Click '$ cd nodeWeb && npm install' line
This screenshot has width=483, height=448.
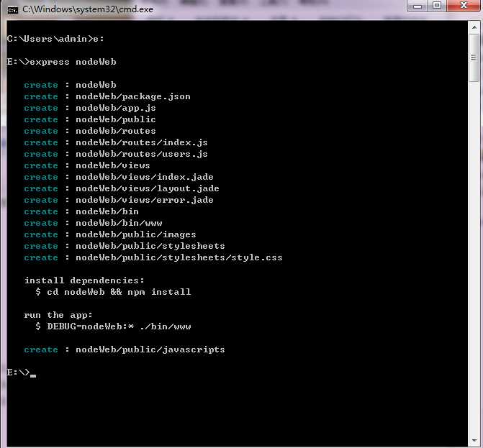coord(113,292)
